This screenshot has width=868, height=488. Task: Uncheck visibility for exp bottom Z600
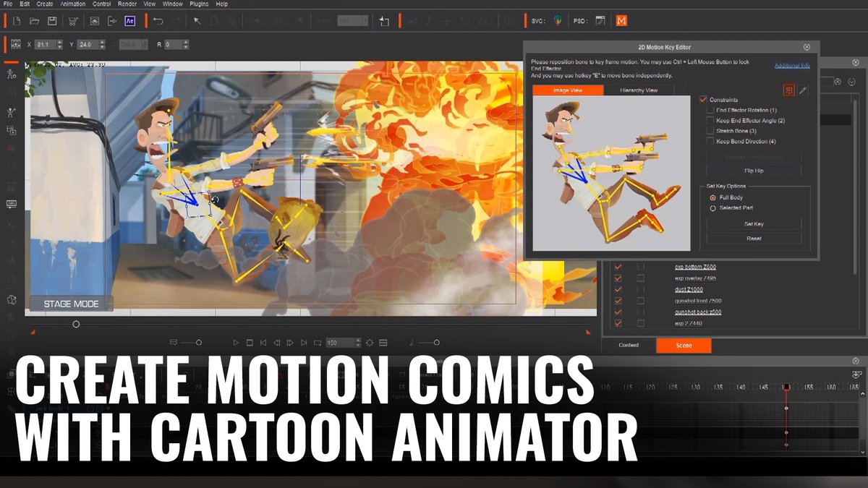click(x=618, y=267)
